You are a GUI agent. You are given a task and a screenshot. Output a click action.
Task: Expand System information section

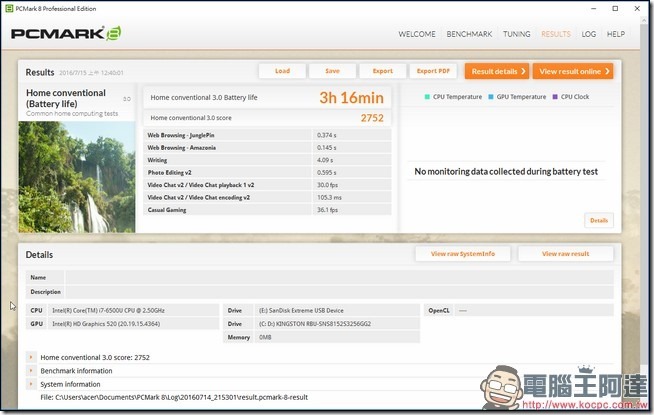pos(31,384)
